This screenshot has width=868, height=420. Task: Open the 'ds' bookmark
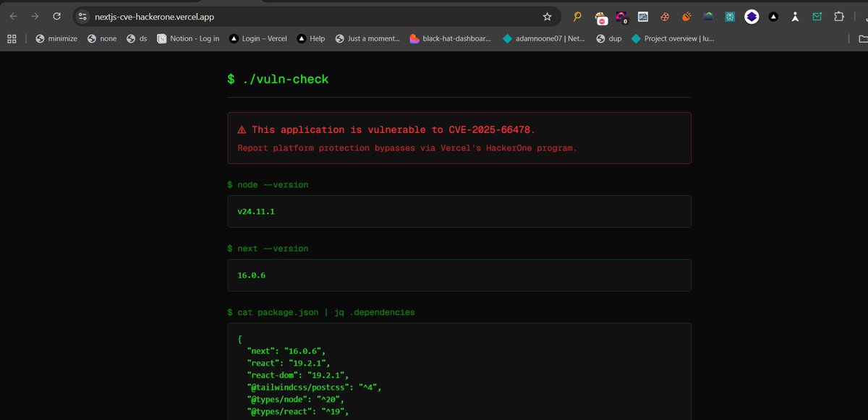(137, 39)
